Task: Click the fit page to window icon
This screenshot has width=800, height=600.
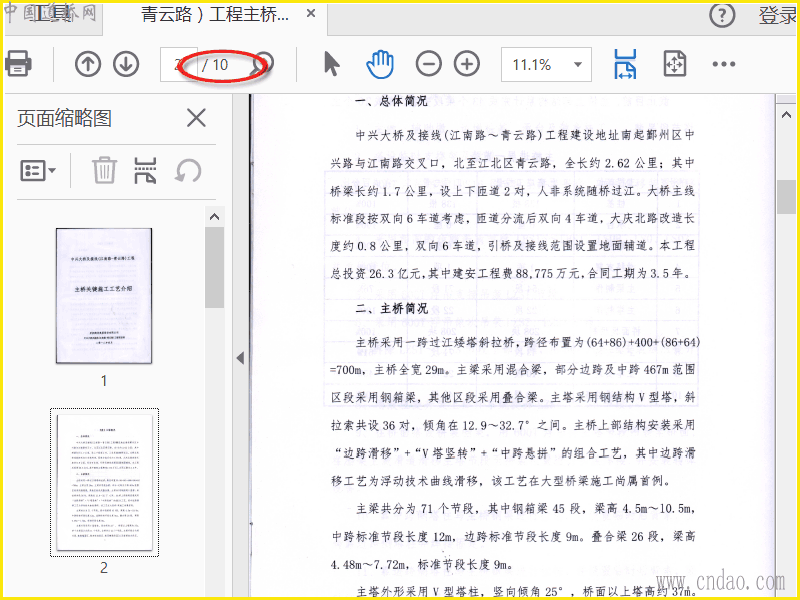Action: [674, 64]
